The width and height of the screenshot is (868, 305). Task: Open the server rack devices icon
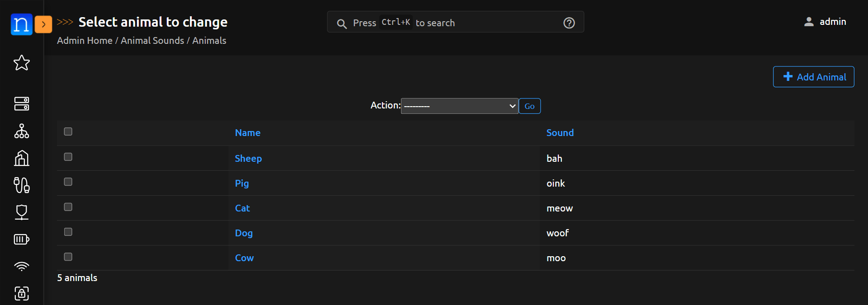[21, 103]
